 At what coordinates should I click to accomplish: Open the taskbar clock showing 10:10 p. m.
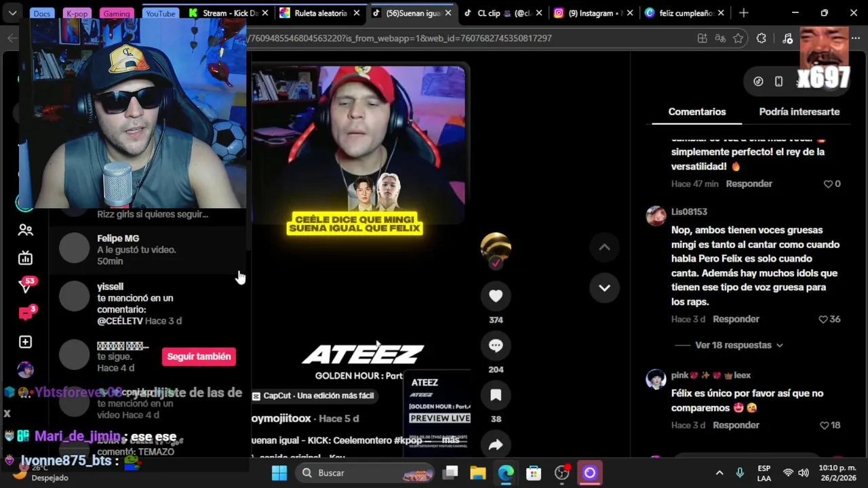coord(837,473)
